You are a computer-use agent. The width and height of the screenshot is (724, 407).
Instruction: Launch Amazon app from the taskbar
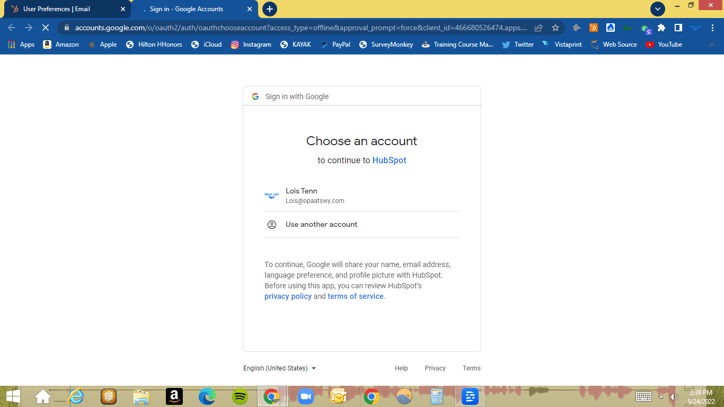coord(174,397)
